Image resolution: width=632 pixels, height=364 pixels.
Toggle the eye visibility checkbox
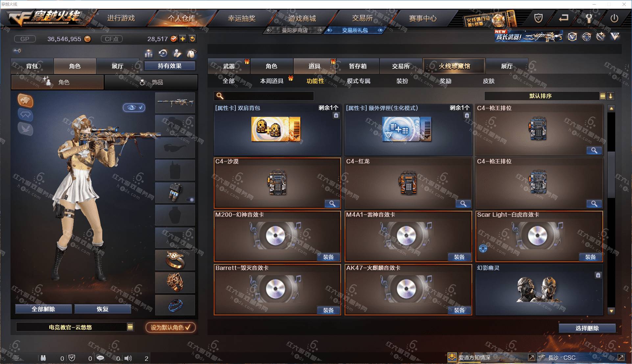click(x=134, y=108)
